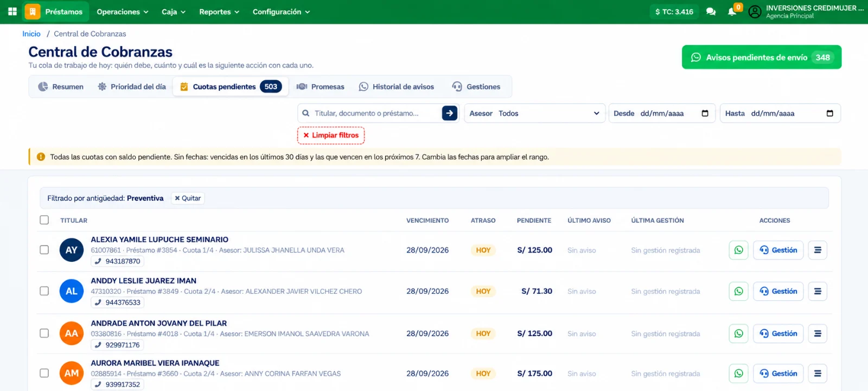
Task: Click the S/ 175.00 pending amount
Action: 534,374
